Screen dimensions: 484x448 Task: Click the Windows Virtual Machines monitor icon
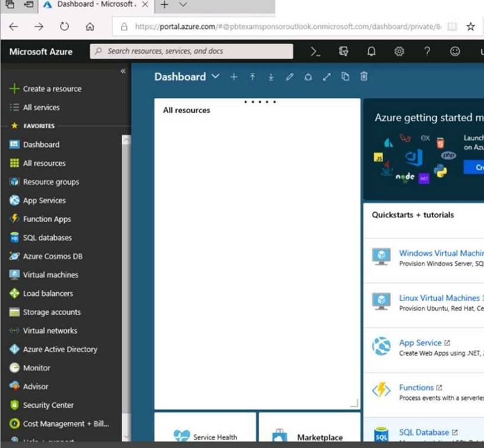coord(381,256)
